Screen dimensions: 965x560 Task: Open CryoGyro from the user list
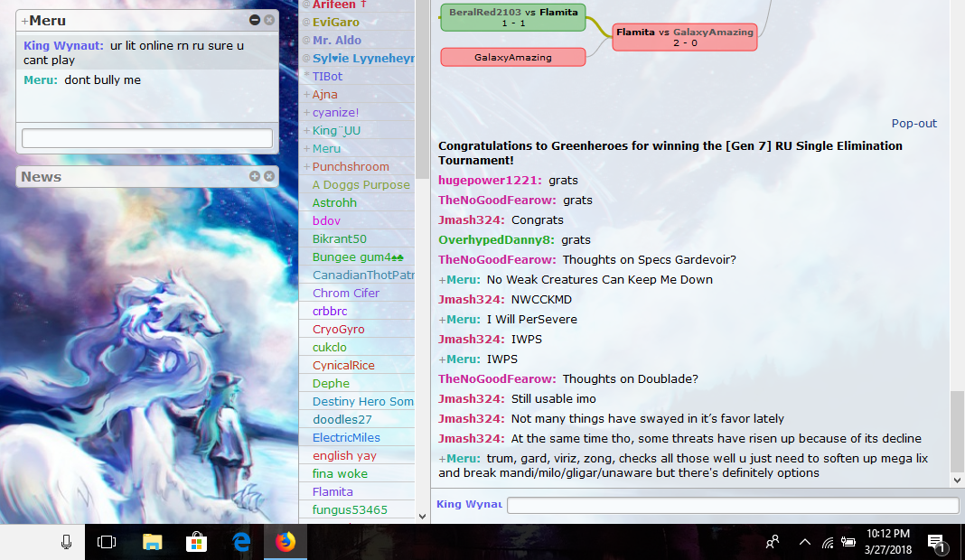[x=339, y=330]
